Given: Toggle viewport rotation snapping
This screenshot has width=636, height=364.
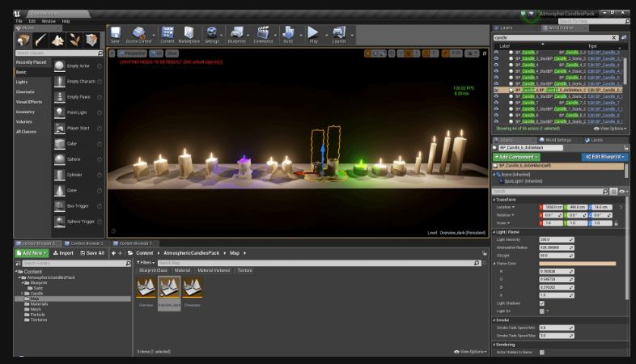Looking at the screenshot, I should (426, 53).
